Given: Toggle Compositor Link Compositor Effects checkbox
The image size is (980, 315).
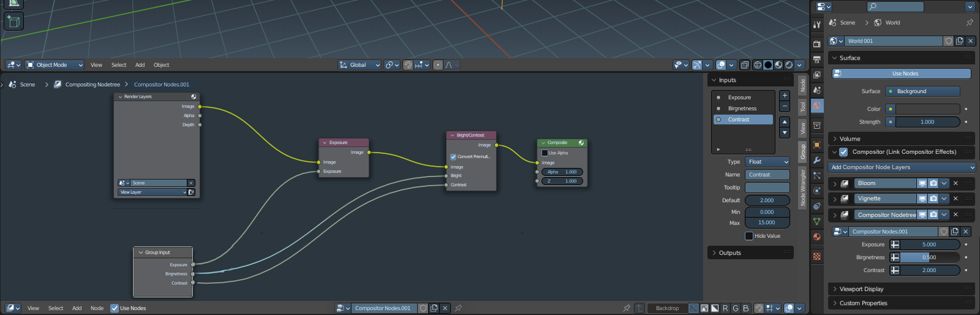Looking at the screenshot, I should click(843, 152).
